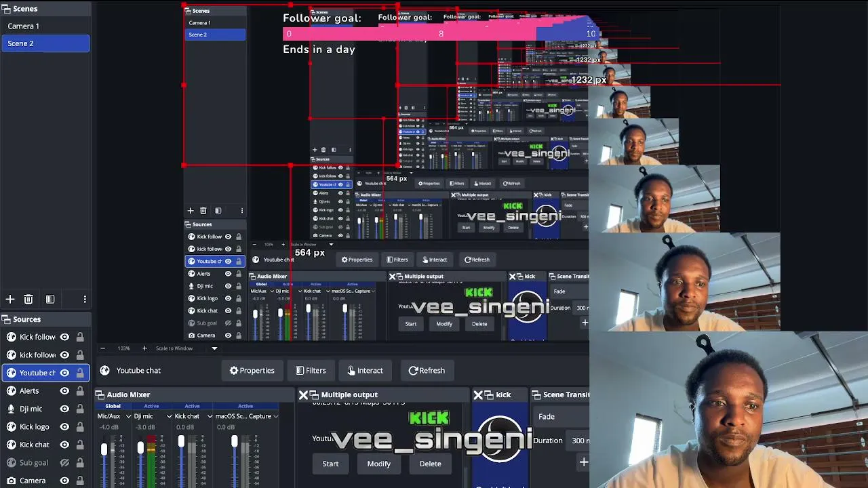Screen dimensions: 868x488
Task: Click the browser source icon of Alerts
Action: point(12,391)
